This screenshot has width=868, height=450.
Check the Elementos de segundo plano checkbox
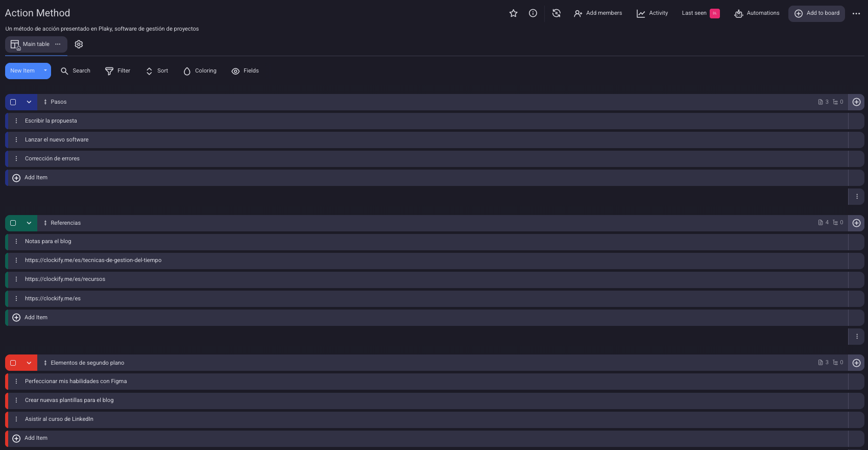click(x=13, y=363)
